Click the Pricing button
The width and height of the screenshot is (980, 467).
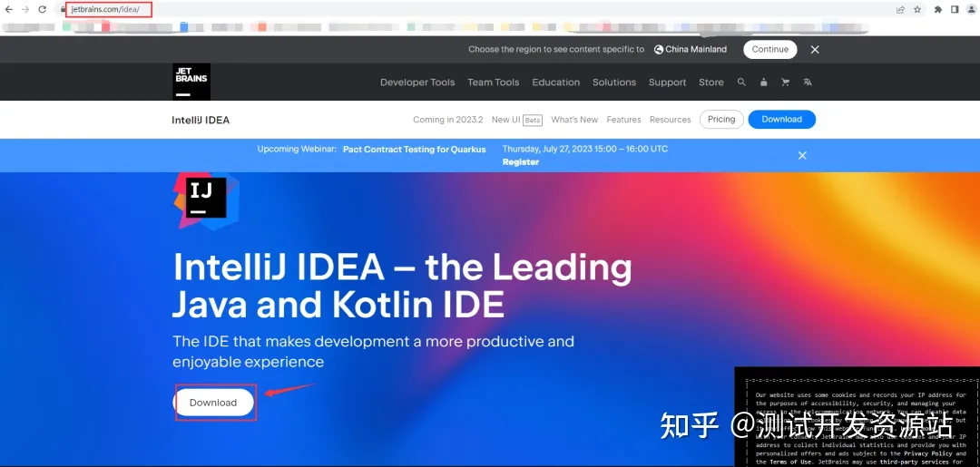[721, 120]
